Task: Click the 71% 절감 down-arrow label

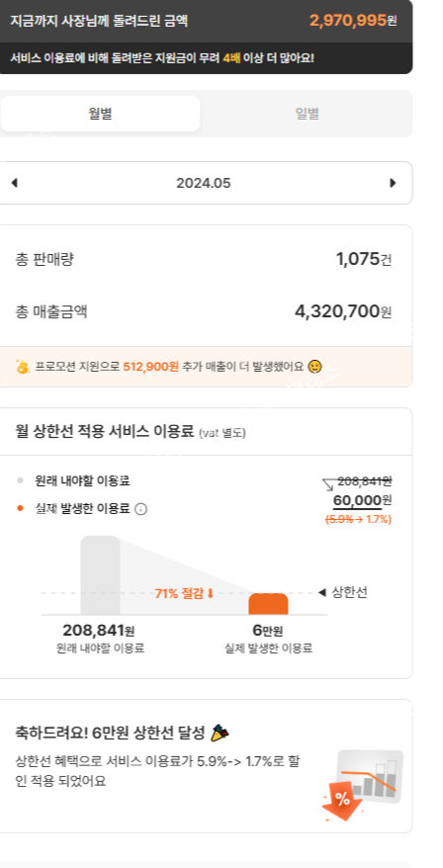Action: tap(184, 594)
